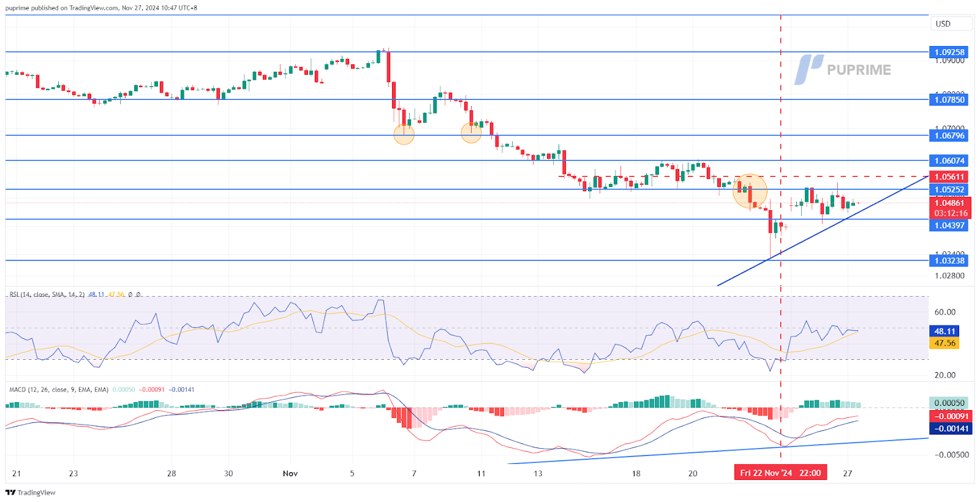This screenshot has width=980, height=502.
Task: Click the 1.02800 price axis value
Action: 949,276
